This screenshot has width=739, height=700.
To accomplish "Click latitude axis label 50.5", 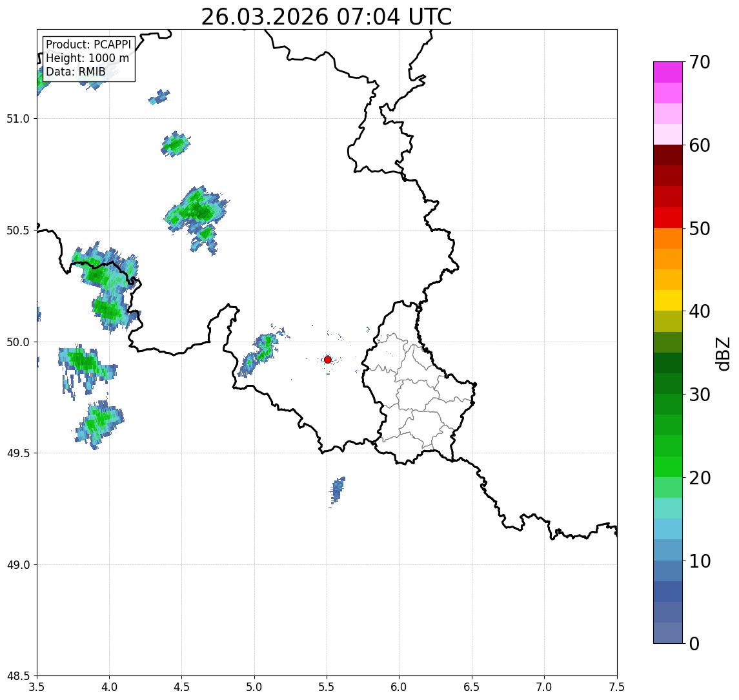I will click(x=18, y=231).
